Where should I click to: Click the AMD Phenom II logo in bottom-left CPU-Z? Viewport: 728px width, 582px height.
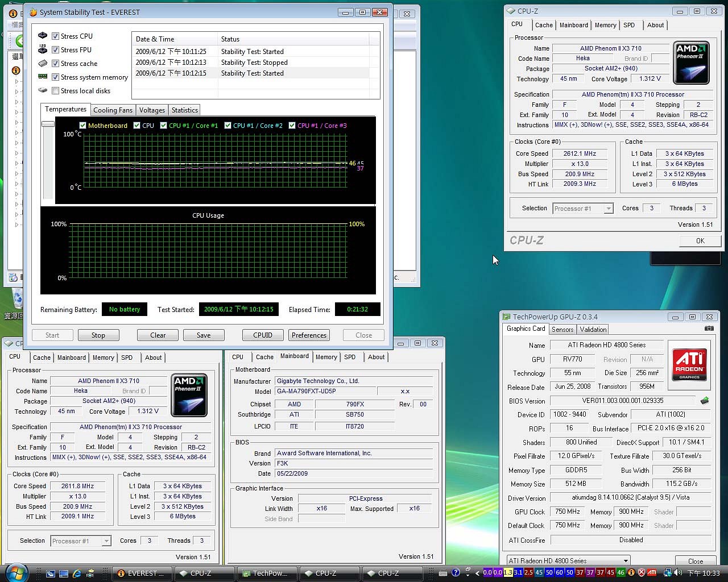coord(189,395)
